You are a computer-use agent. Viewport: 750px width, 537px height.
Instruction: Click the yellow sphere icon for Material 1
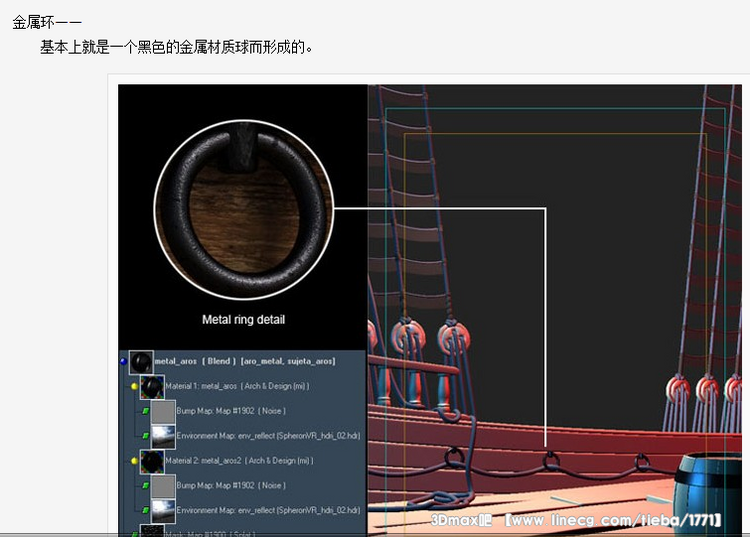click(x=134, y=386)
